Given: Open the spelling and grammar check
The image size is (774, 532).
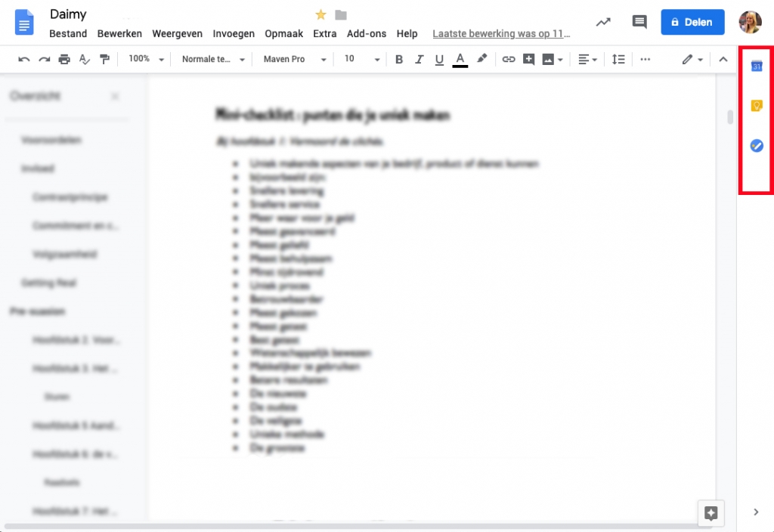Looking at the screenshot, I should pos(84,59).
